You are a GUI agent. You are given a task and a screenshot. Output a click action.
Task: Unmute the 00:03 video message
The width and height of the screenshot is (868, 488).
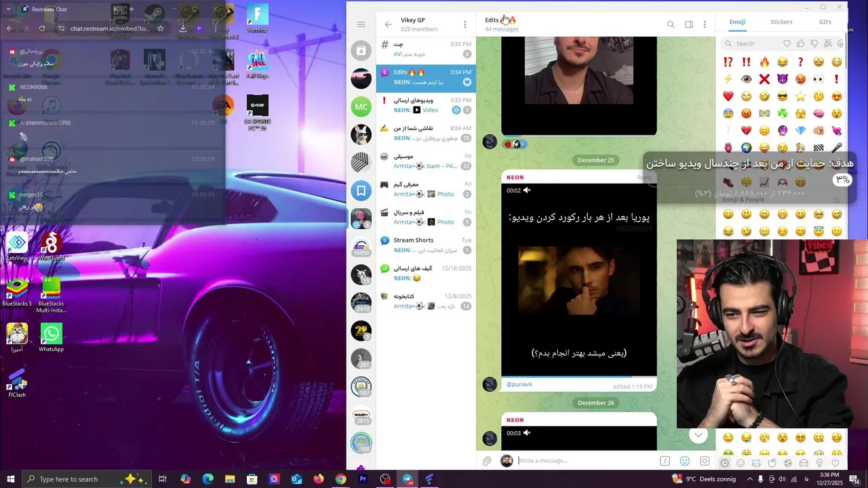[527, 433]
